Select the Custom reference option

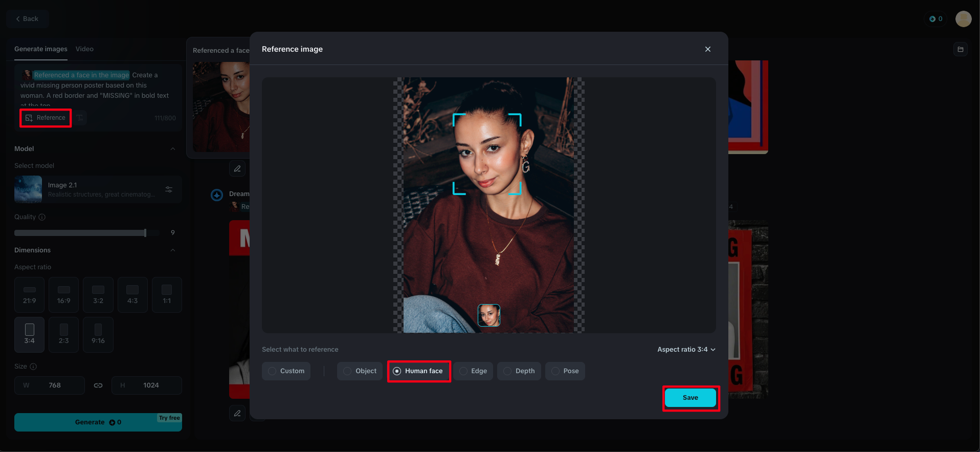(x=286, y=371)
